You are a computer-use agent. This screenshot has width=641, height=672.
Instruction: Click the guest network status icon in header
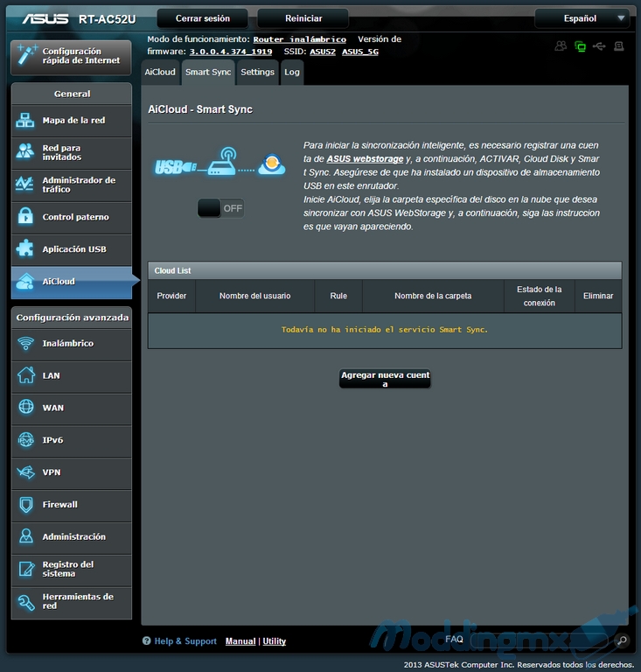tap(561, 45)
